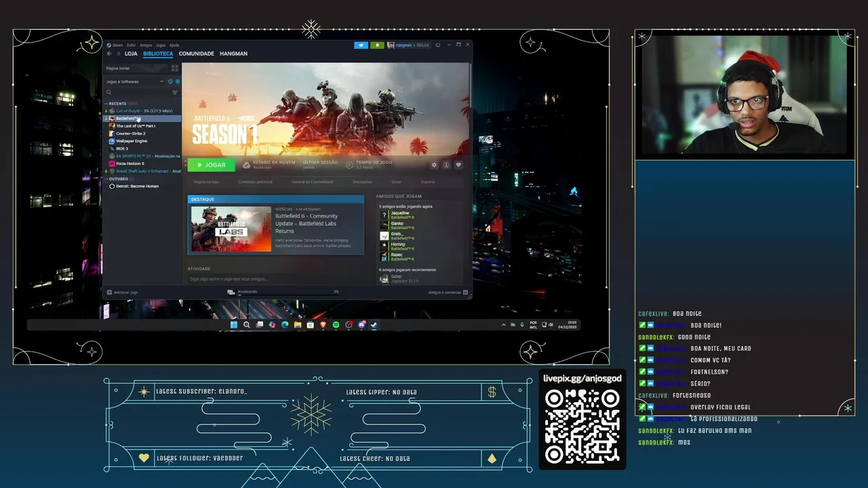Open the Copilot taskbar icon
Image resolution: width=868 pixels, height=488 pixels.
(x=272, y=325)
